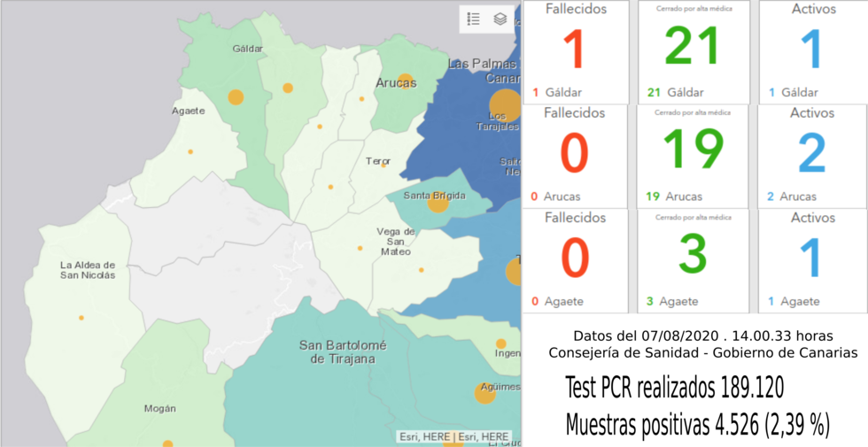This screenshot has height=447, width=868.
Task: Click the San Bartolomé de Tirajana label
Action: (x=337, y=352)
